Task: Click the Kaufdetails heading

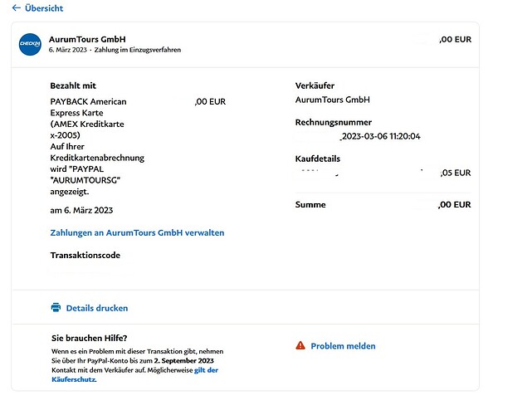Action: coord(318,159)
